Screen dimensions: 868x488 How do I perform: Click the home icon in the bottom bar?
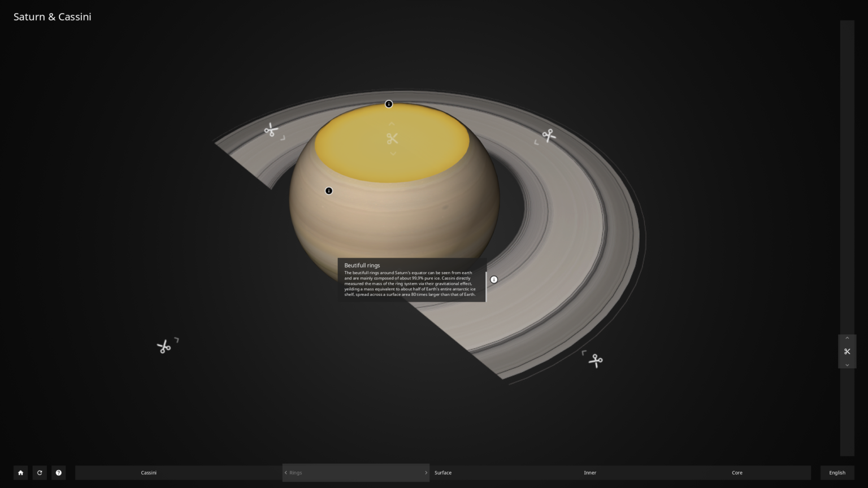pyautogui.click(x=20, y=473)
